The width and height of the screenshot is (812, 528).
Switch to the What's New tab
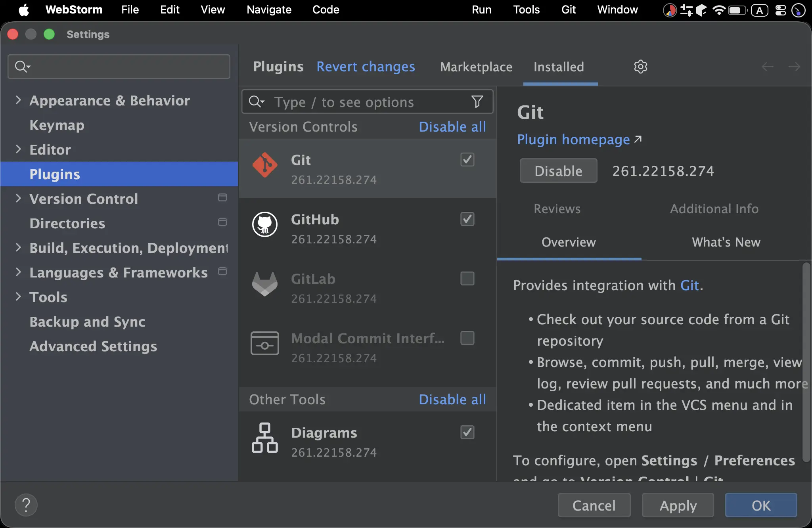pos(726,242)
